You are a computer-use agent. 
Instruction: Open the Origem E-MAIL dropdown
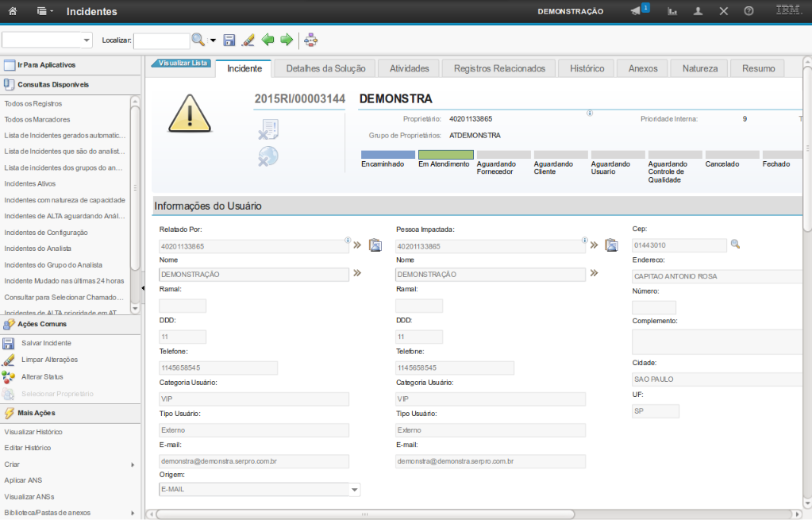coord(354,490)
